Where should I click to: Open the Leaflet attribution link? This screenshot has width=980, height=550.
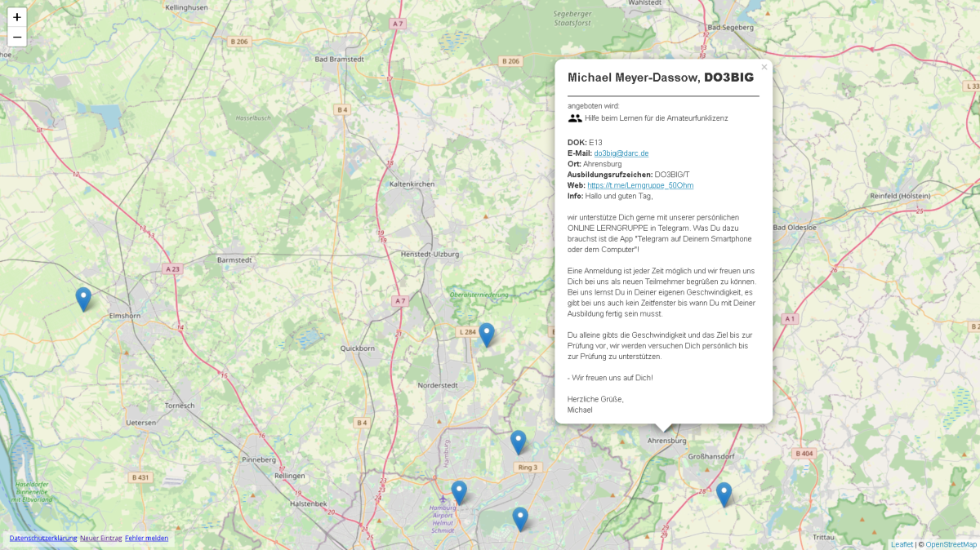(902, 544)
